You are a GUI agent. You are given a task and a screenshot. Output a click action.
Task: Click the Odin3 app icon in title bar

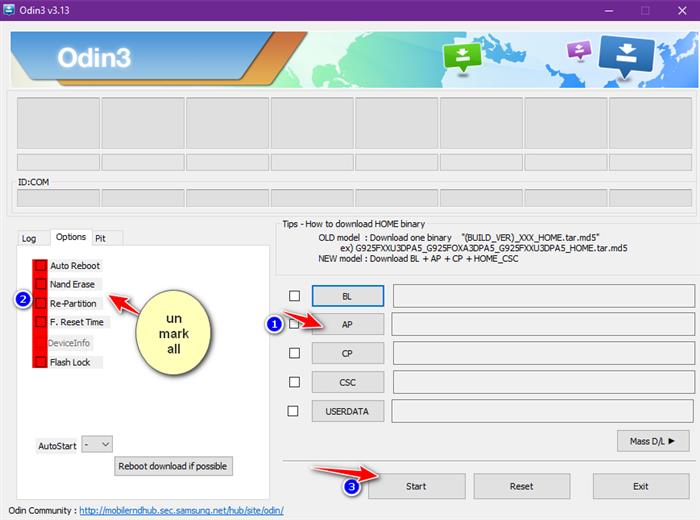(8, 9)
